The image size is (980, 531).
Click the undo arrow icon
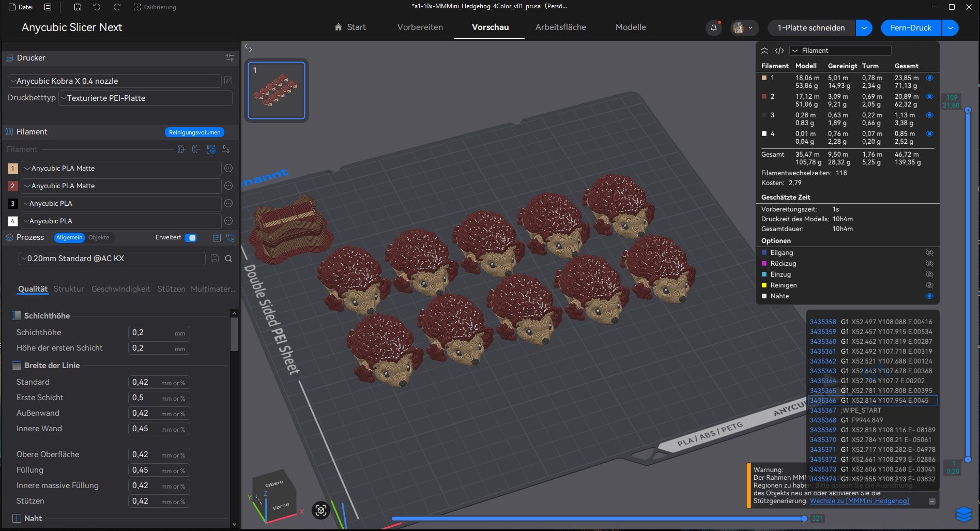click(x=97, y=7)
